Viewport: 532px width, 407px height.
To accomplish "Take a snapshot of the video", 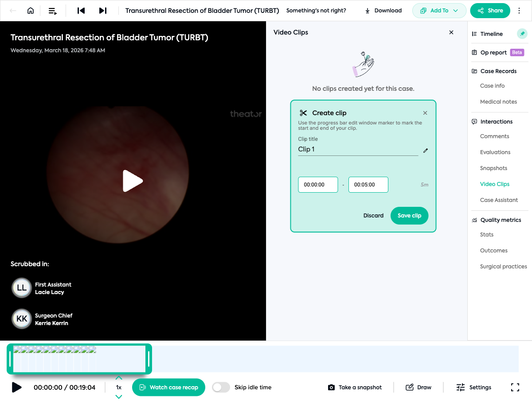I will click(x=355, y=387).
